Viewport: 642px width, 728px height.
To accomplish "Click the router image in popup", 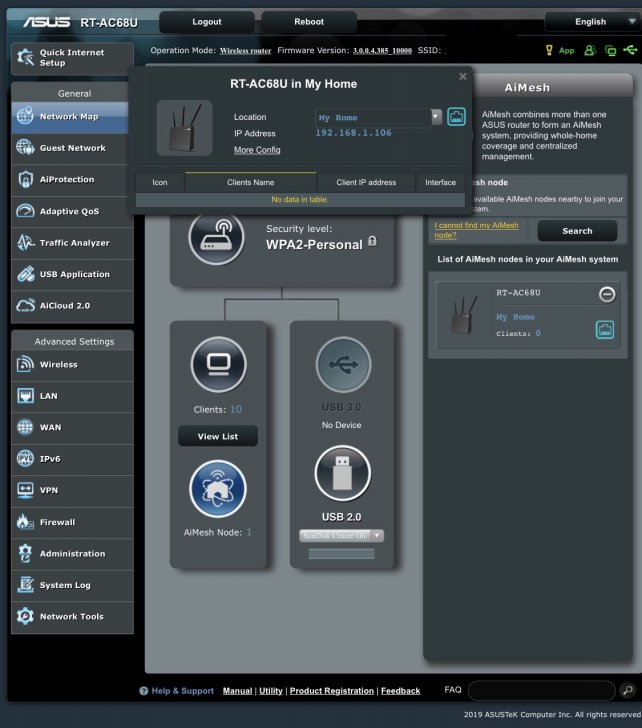I will (x=185, y=128).
